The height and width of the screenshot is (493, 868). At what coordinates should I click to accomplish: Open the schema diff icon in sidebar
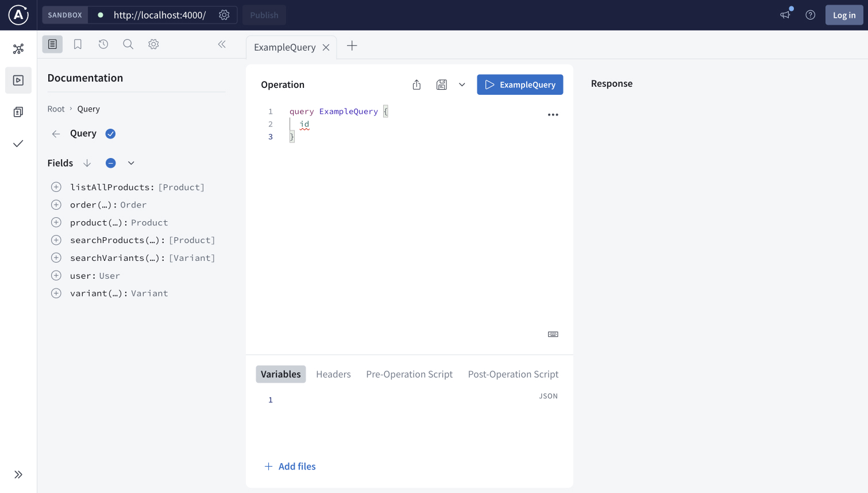[x=18, y=112]
